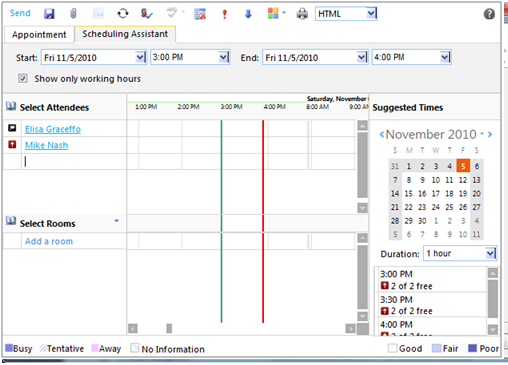Open the End time 4:00 PM dropdown
508x365 pixels.
[445, 57]
